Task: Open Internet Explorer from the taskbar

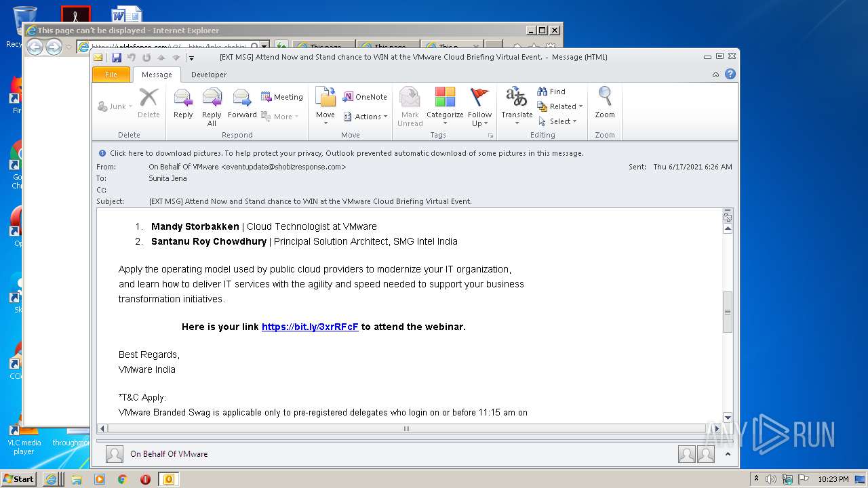Action: pos(52,479)
